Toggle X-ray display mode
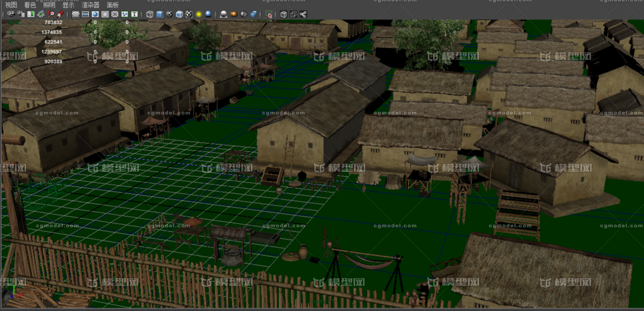 click(x=283, y=14)
